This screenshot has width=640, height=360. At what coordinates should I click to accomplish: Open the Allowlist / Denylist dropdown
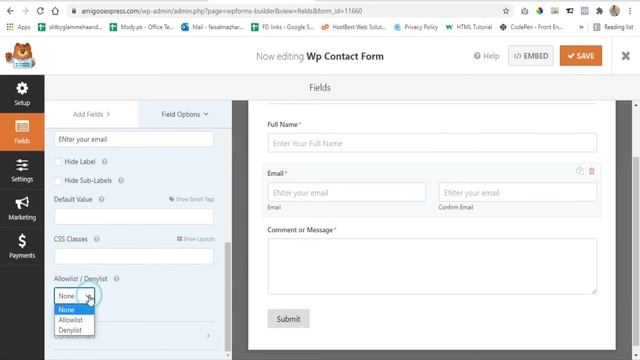pos(74,296)
